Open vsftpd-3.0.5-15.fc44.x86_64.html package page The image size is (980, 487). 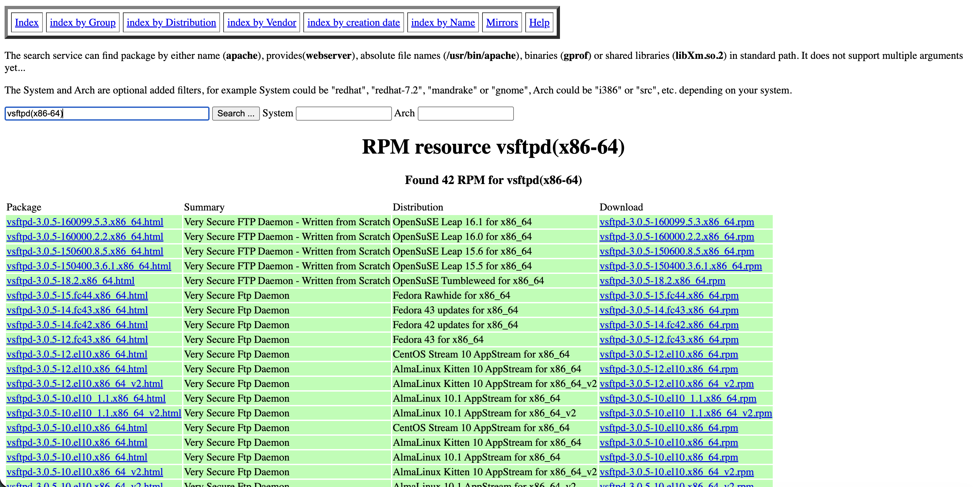point(77,295)
